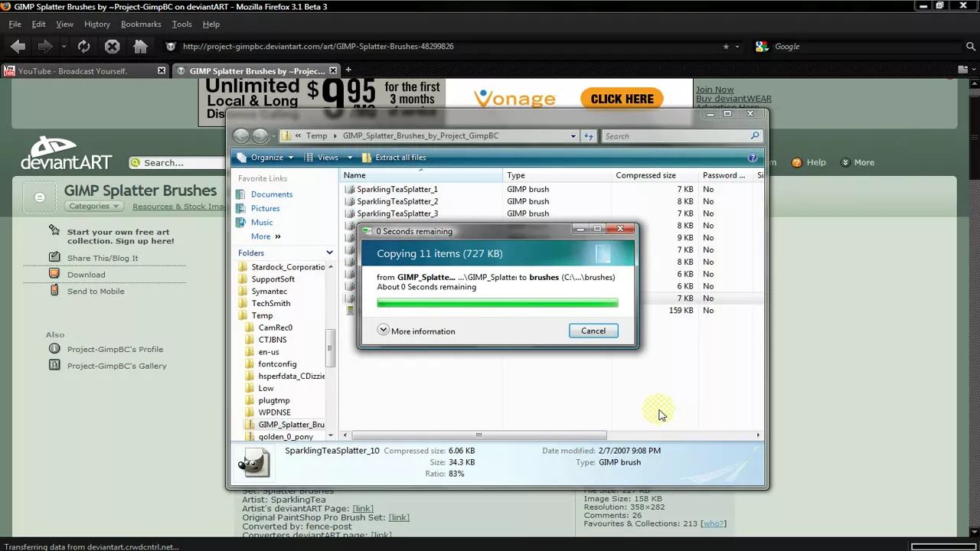Screen dimensions: 980x551
Task: Open Project-GimpBC's Gallery link
Action: click(x=116, y=366)
